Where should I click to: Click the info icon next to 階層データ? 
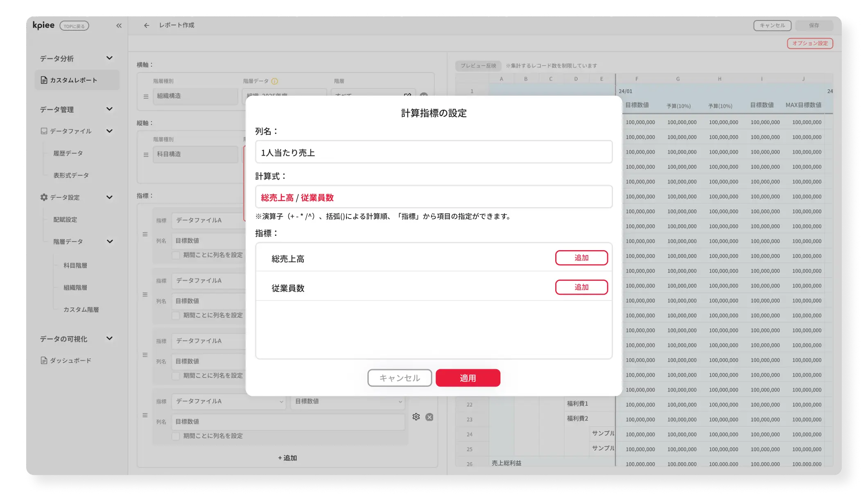(x=275, y=81)
